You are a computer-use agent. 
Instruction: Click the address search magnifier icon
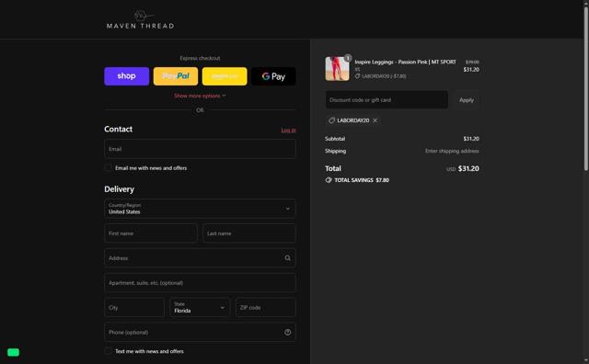pos(287,258)
